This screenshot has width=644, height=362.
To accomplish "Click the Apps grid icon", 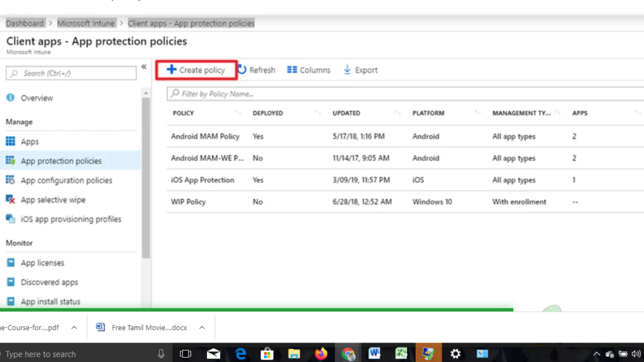I will pyautogui.click(x=10, y=141).
